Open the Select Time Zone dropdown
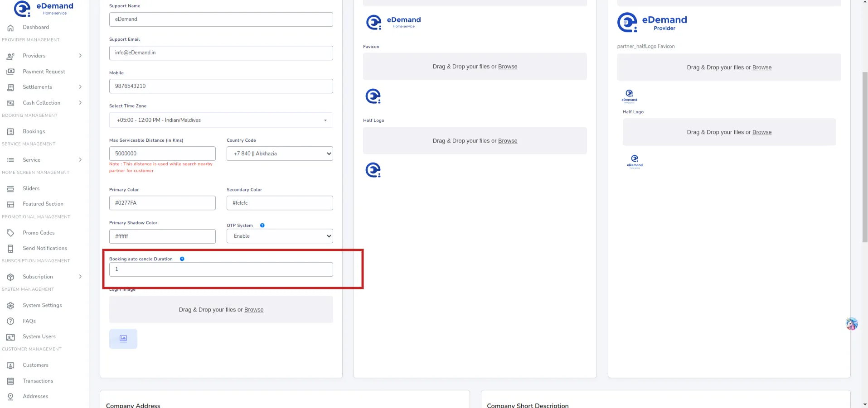 (x=221, y=120)
